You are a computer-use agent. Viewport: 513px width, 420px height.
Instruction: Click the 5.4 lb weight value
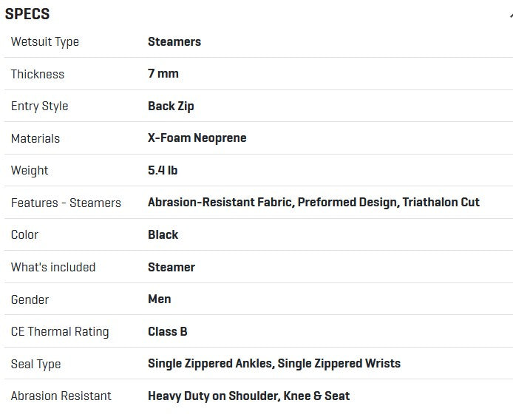click(x=163, y=170)
